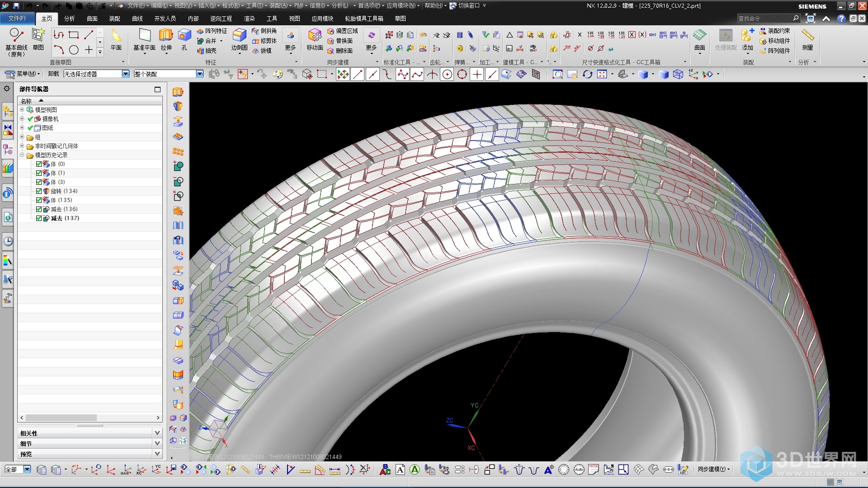Uncheck the 体 (3) feature checkbox
868x488 pixels.
tap(39, 182)
